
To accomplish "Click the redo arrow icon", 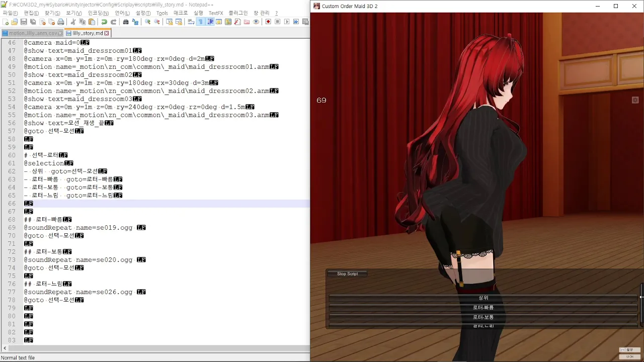I will click(x=113, y=22).
